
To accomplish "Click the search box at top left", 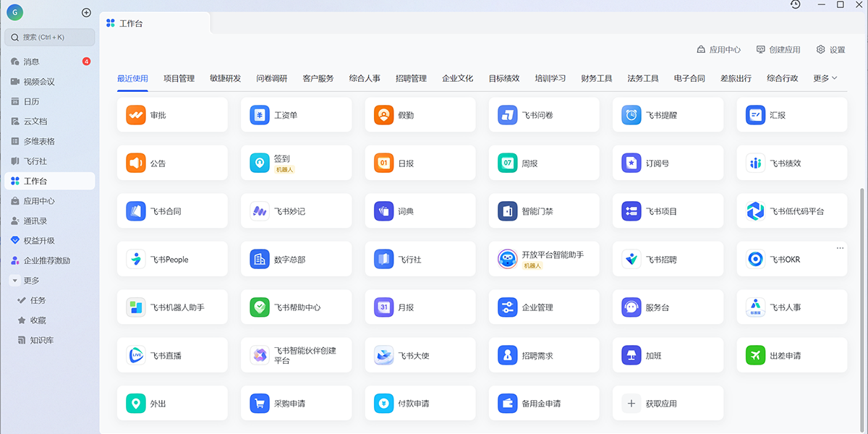I will pyautogui.click(x=48, y=37).
